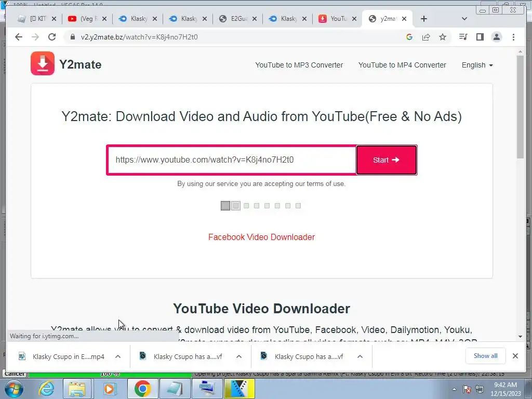Image resolution: width=532 pixels, height=399 pixels.
Task: Expand the tab search chevron
Action: [x=464, y=19]
